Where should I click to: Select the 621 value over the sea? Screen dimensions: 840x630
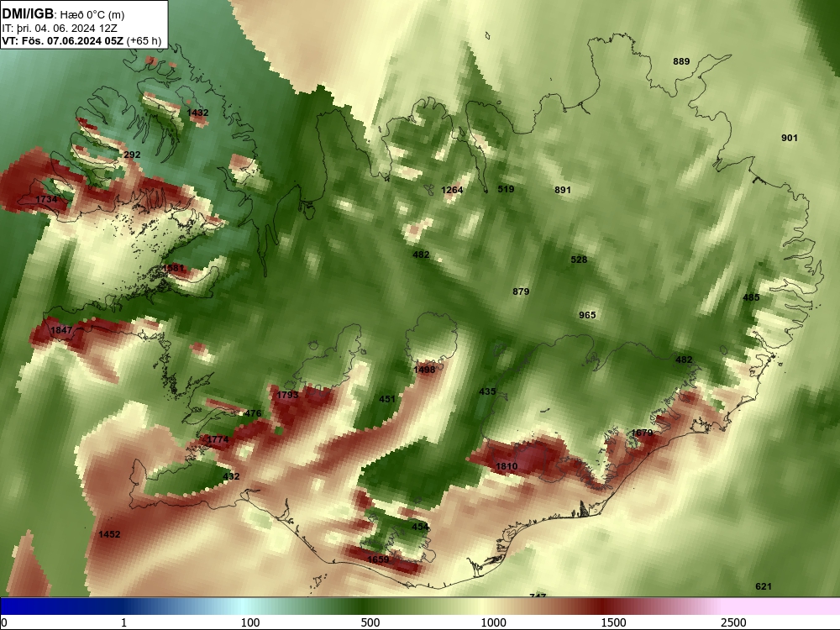764,586
